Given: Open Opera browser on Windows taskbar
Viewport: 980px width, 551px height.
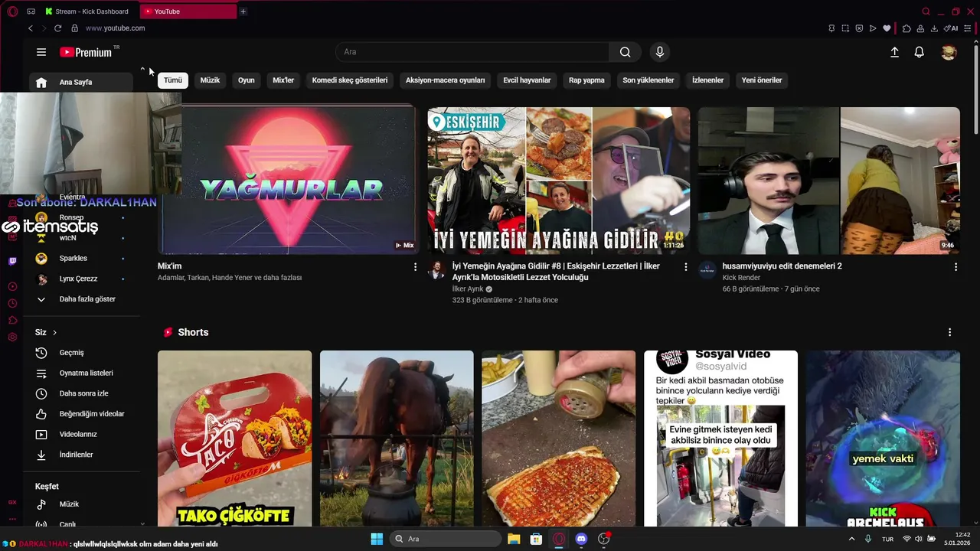Looking at the screenshot, I should (559, 539).
